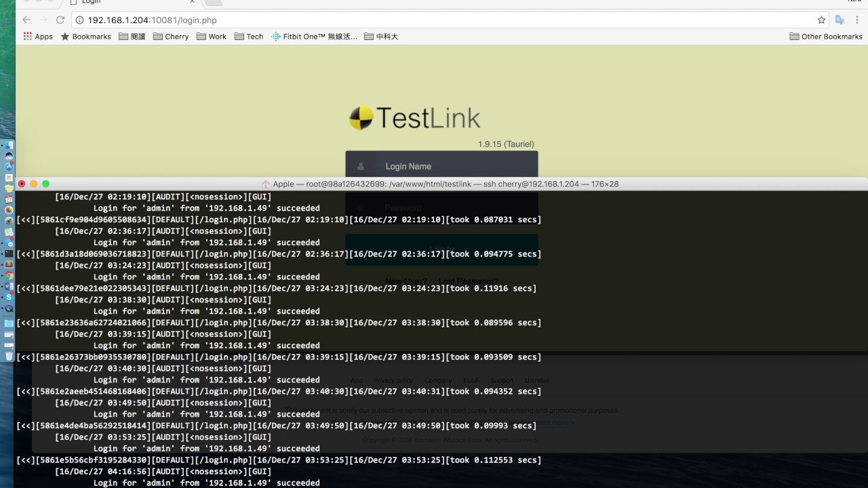Open Microsoft Word from the Dock

click(x=9, y=286)
